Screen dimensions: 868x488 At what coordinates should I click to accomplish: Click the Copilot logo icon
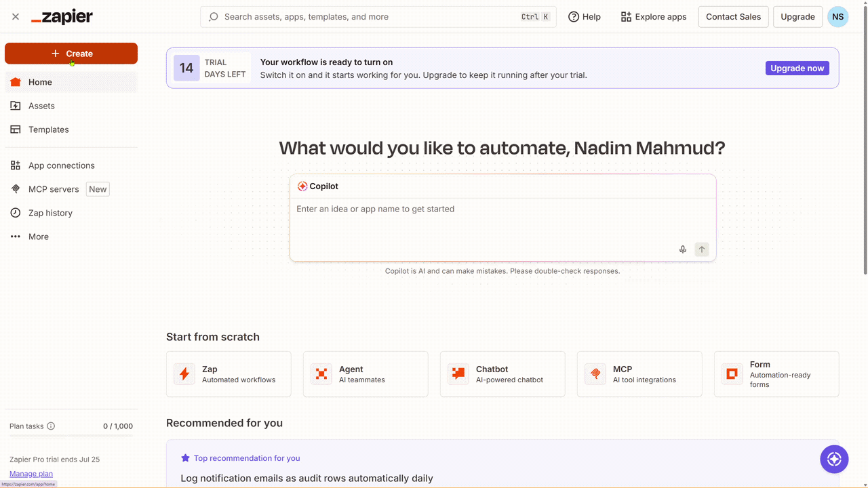[302, 186]
